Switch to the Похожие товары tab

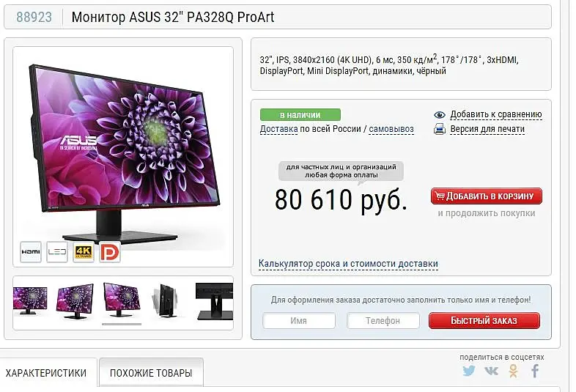tap(151, 372)
